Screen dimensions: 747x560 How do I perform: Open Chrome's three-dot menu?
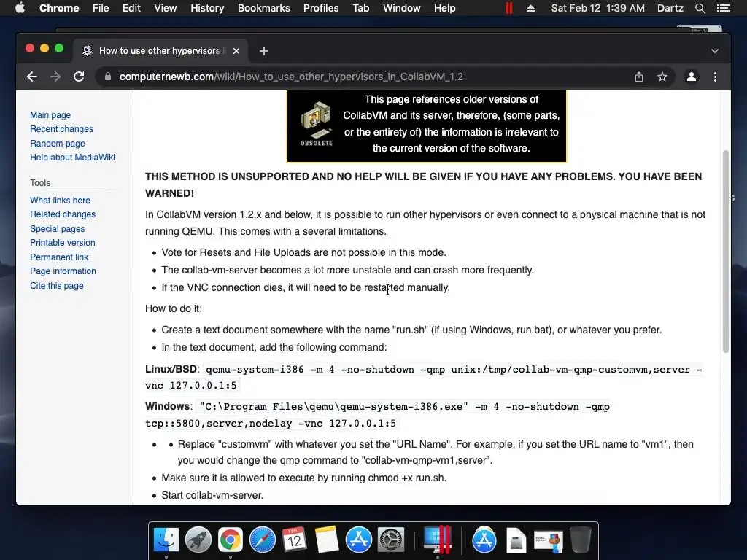(x=715, y=77)
